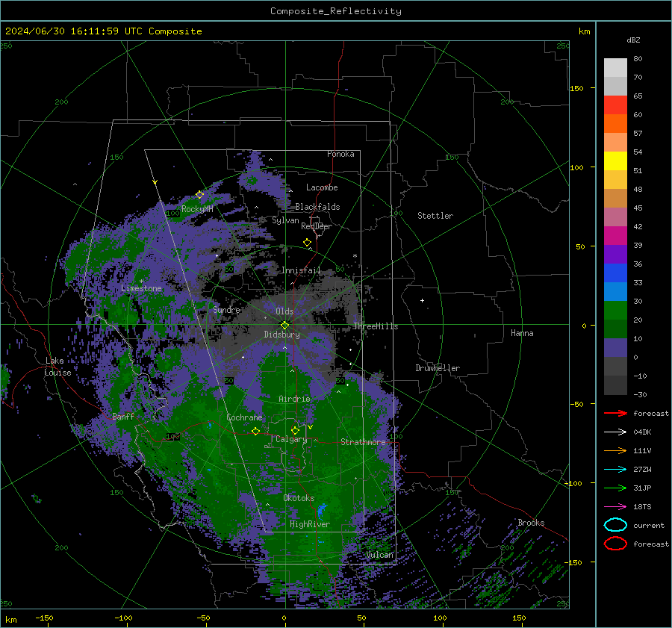
Task: Select the red 65–60 dBZ color band
Action: [615, 105]
